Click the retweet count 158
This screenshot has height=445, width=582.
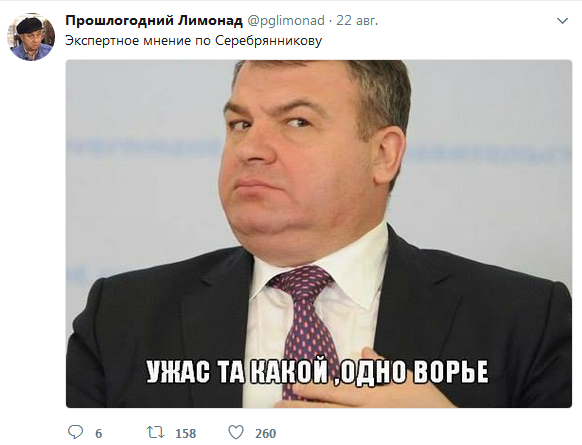186,433
